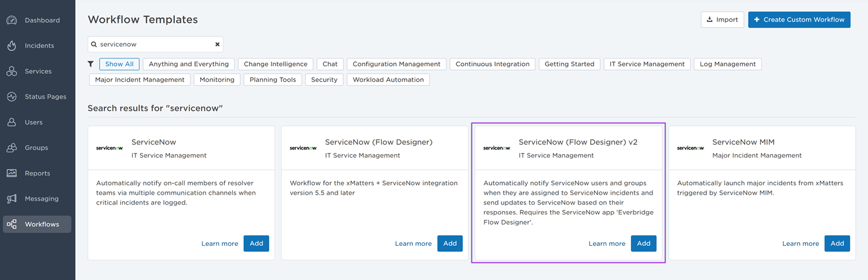Screen dimensions: 868x280
Task: Open Services in sidebar
Action: point(38,71)
